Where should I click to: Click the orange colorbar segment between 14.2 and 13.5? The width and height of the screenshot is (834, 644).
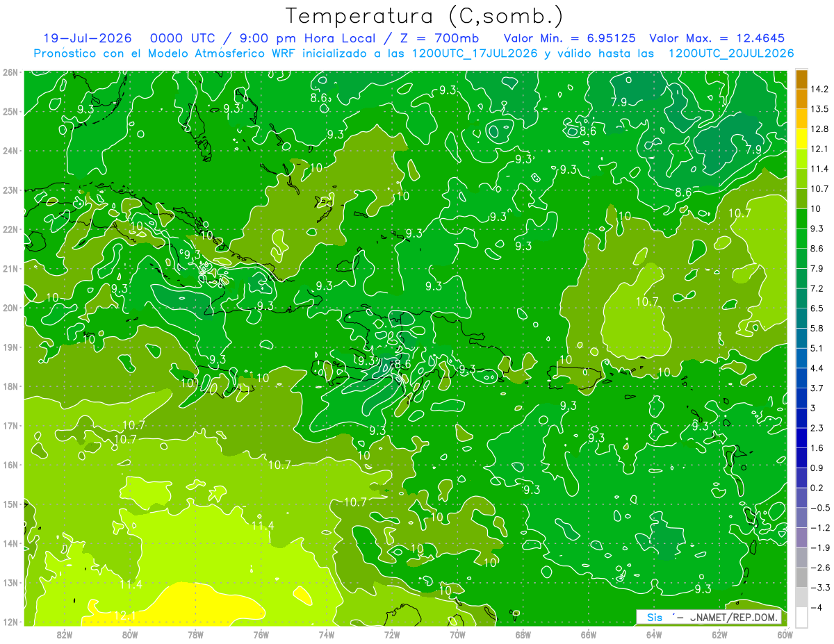point(801,99)
